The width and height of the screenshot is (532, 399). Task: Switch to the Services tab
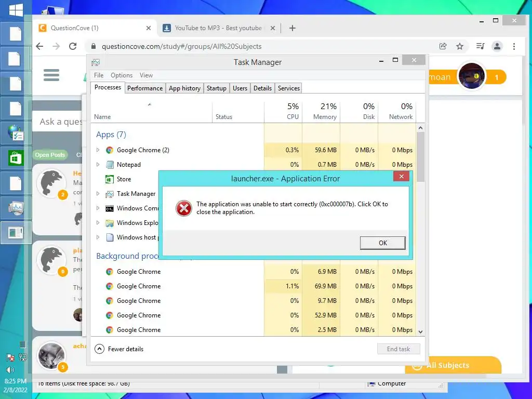289,88
